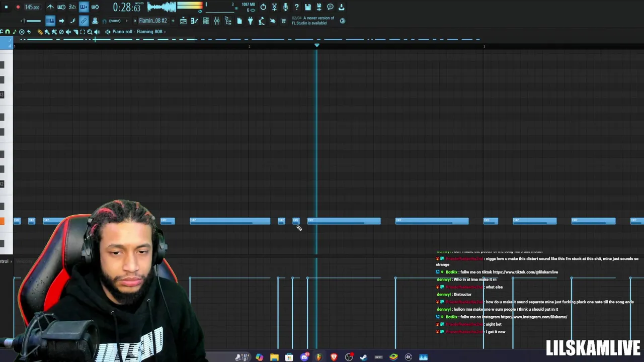This screenshot has width=644, height=362.
Task: Open 'Piano roll - Flaming 808' title menu
Action: (137, 32)
